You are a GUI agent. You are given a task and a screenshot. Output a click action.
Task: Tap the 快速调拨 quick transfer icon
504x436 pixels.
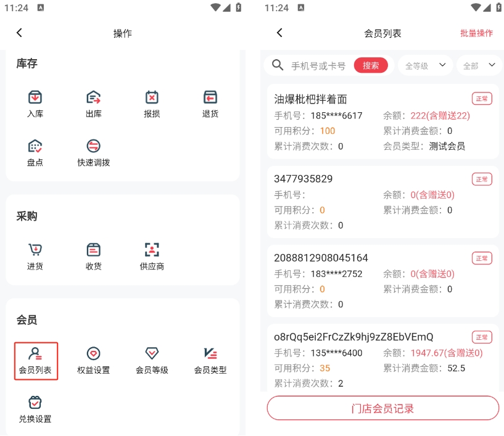(x=93, y=152)
